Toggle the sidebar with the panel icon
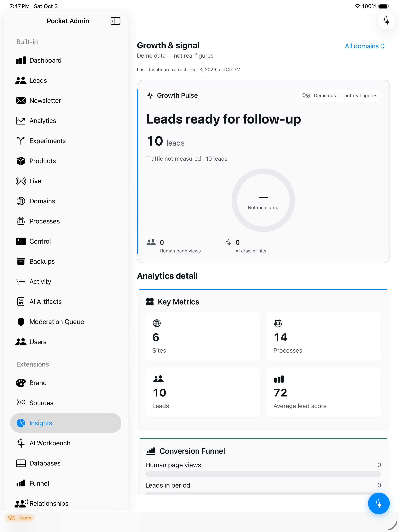Viewport: 399px width, 532px height. pyautogui.click(x=115, y=21)
